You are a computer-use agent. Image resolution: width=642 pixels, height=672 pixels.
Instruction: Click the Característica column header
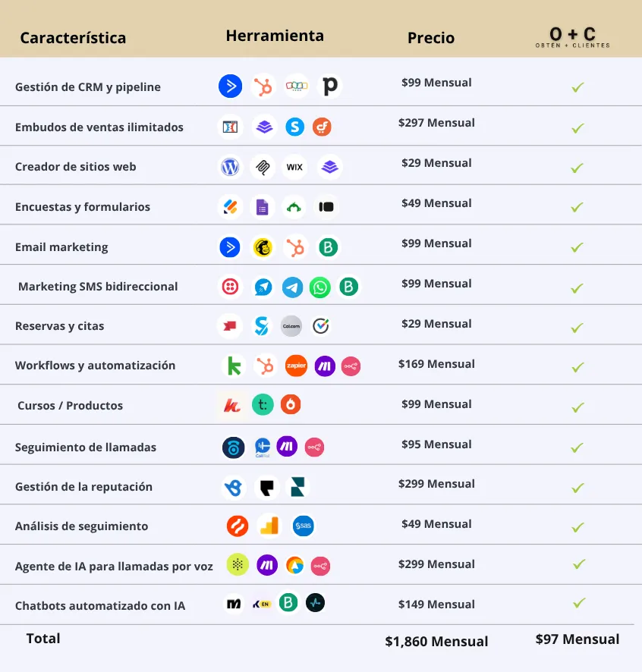(x=73, y=38)
